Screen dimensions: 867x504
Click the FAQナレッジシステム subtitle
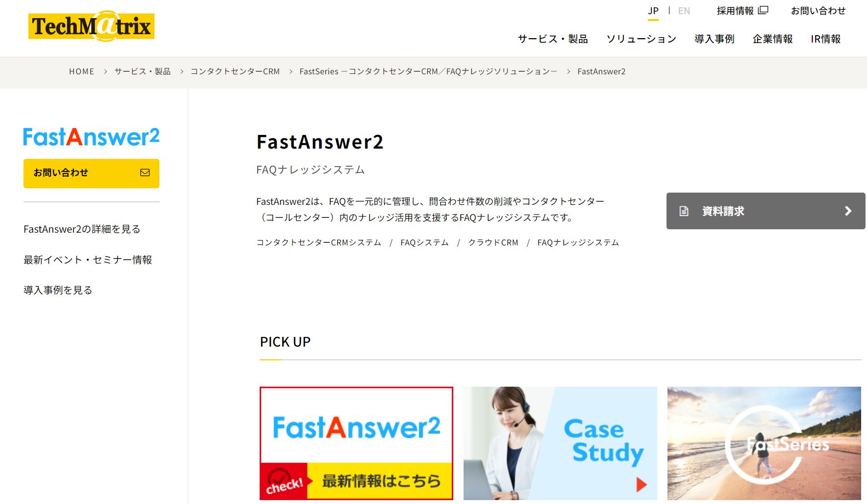(311, 170)
